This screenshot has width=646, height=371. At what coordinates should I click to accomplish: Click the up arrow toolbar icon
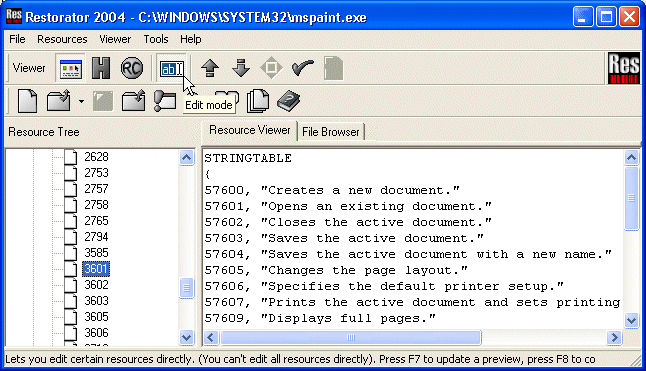(210, 68)
